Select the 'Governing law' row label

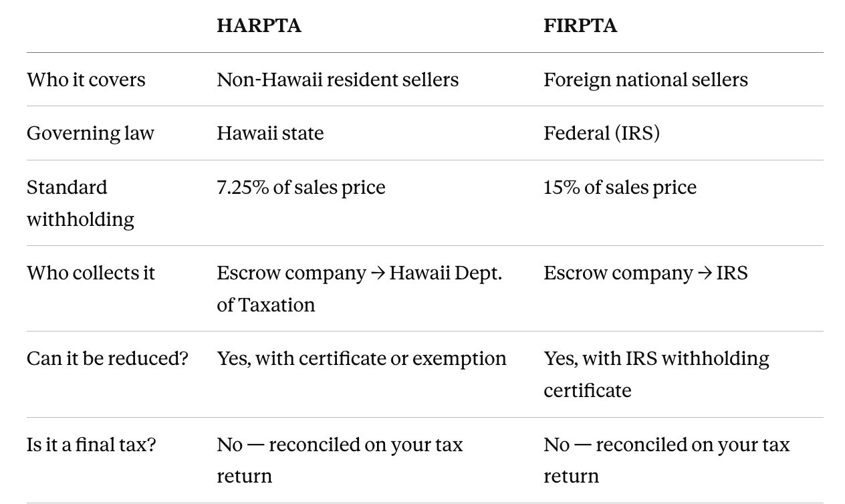click(90, 133)
